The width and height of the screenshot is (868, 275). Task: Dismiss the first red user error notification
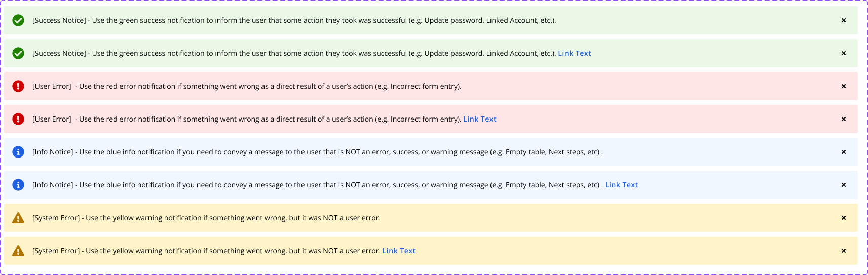pyautogui.click(x=844, y=86)
